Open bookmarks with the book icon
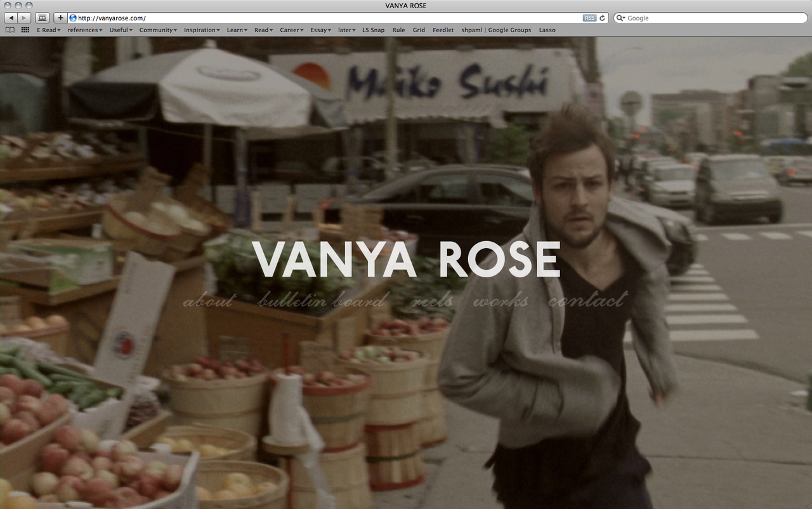 click(10, 30)
